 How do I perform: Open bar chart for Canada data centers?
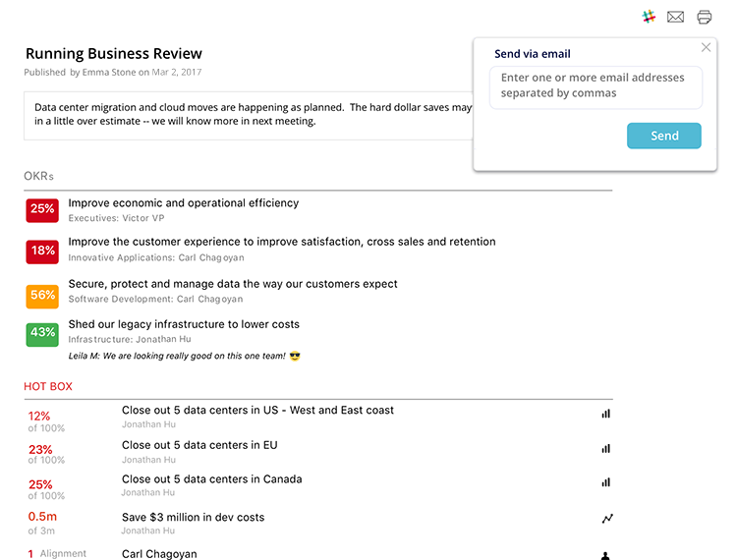(605, 482)
